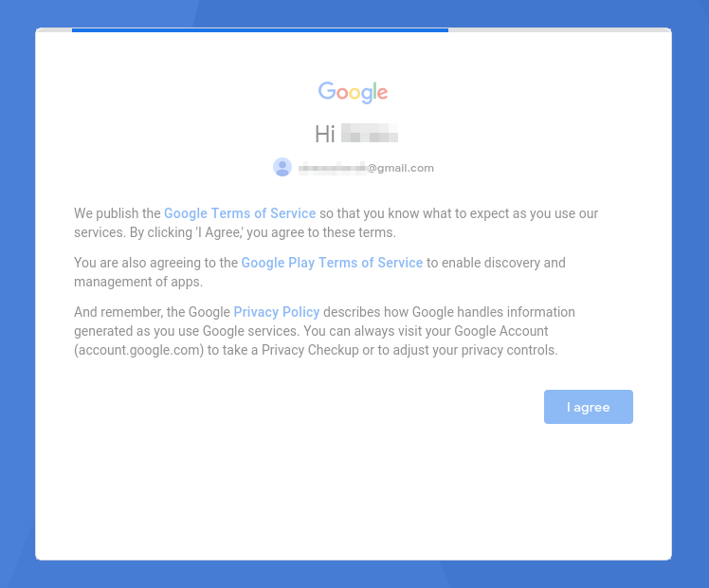Click the 'By clicking I Agree' sentence
Image resolution: width=709 pixels, height=588 pixels.
pos(263,232)
